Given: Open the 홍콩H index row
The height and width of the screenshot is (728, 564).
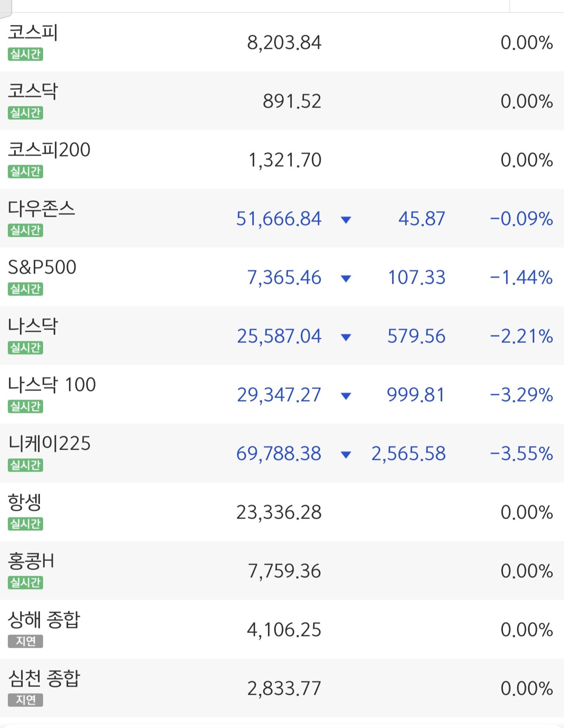Looking at the screenshot, I should [282, 570].
